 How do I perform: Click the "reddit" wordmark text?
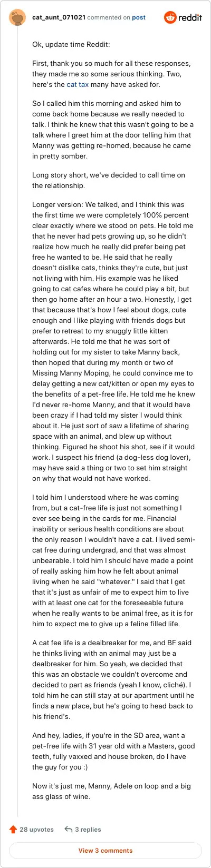pos(190,17)
